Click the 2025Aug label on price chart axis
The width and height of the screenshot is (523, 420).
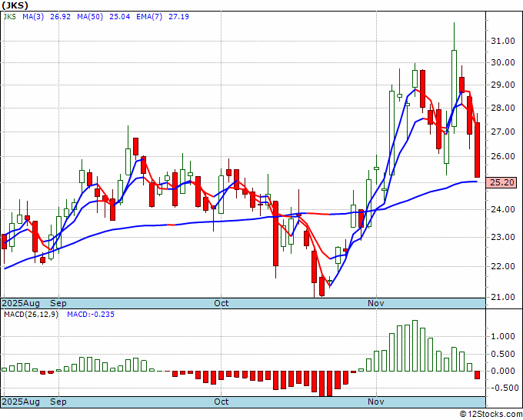(x=21, y=303)
